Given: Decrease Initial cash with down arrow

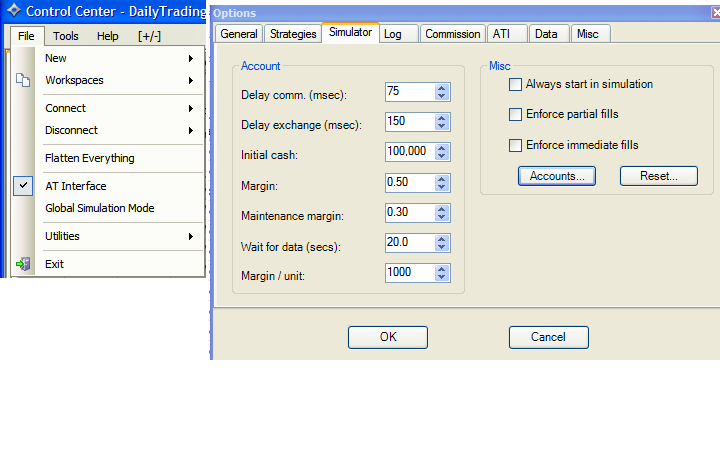Looking at the screenshot, I should tap(442, 156).
